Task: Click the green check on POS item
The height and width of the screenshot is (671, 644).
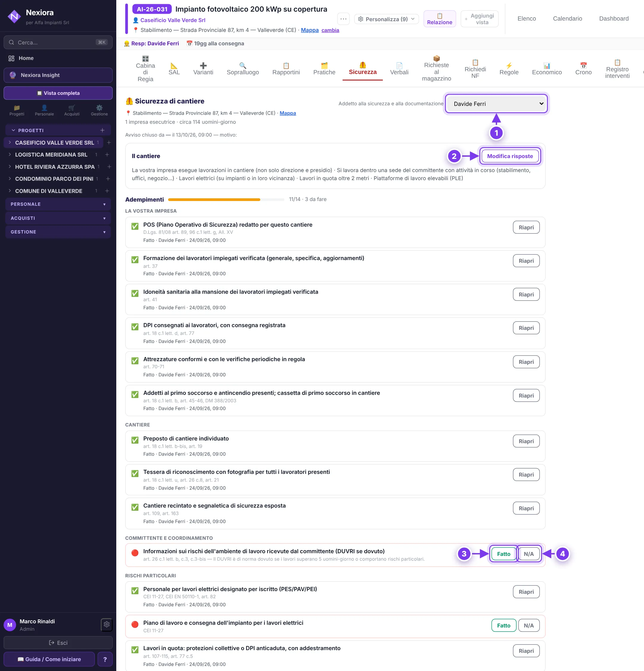Action: pyautogui.click(x=135, y=226)
